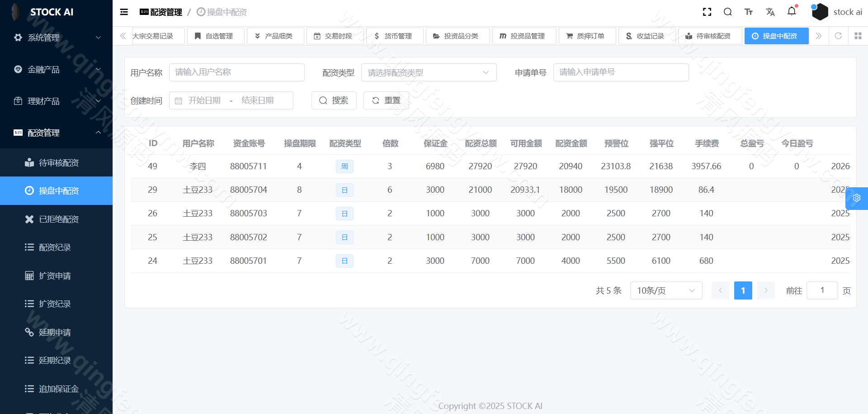Adjust font size via the Tt icon

(749, 12)
